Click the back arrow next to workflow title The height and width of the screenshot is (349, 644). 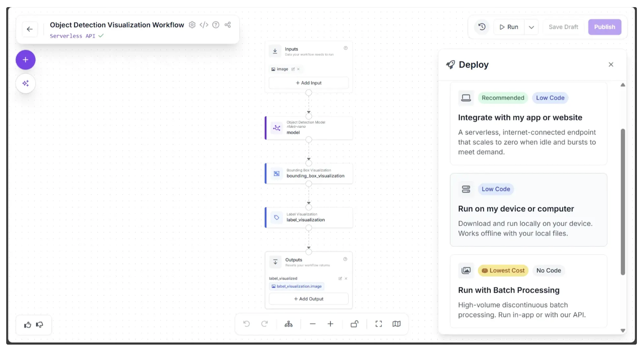(30, 29)
